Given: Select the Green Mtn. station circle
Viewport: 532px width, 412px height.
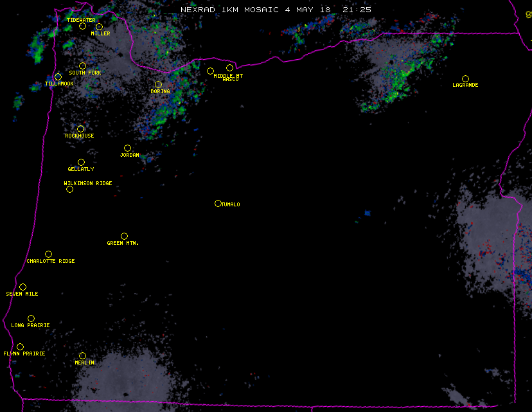Looking at the screenshot, I should (124, 237).
